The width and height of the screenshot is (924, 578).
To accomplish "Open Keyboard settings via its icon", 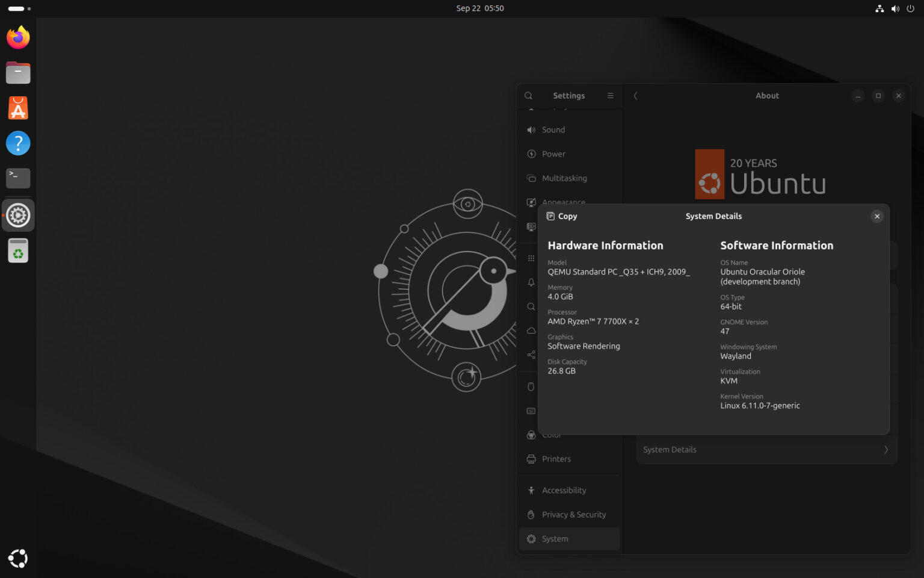I will 531,411.
